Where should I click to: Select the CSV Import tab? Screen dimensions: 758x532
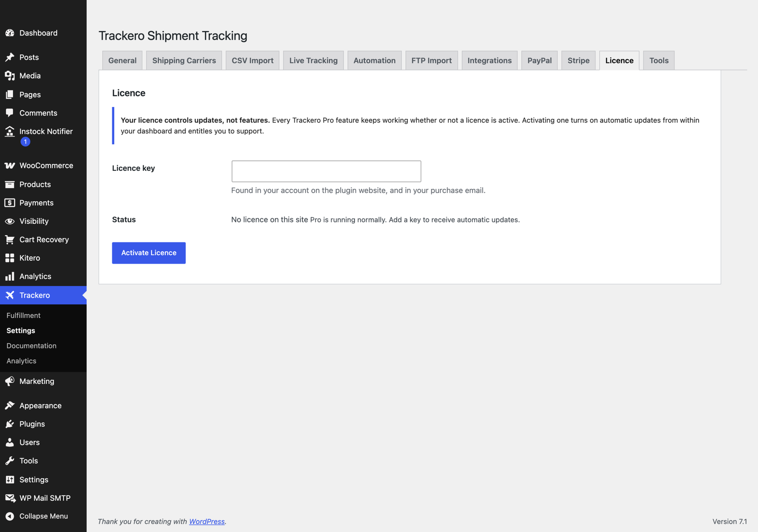pos(253,61)
